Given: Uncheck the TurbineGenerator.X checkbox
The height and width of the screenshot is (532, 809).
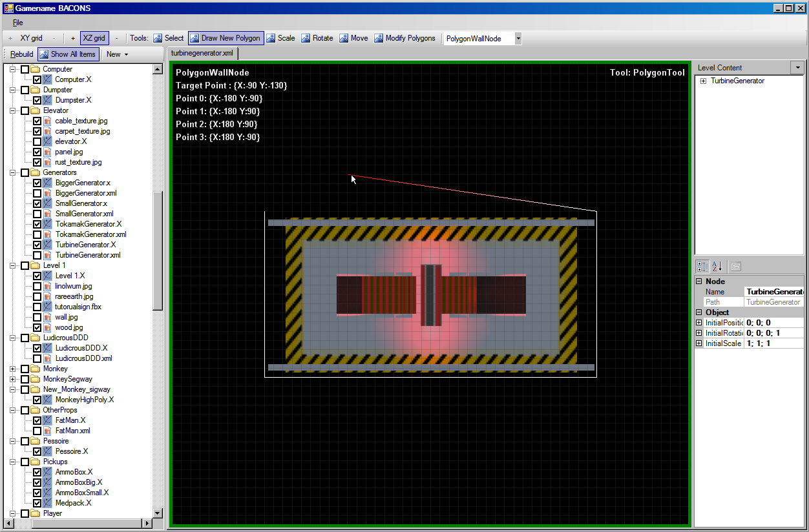Looking at the screenshot, I should coord(37,245).
